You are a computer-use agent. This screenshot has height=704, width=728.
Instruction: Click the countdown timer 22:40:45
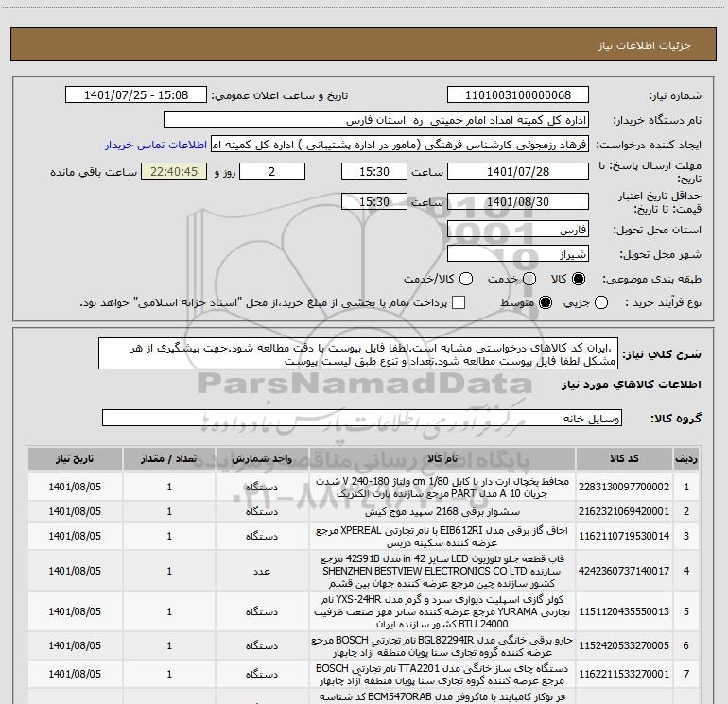click(x=174, y=171)
